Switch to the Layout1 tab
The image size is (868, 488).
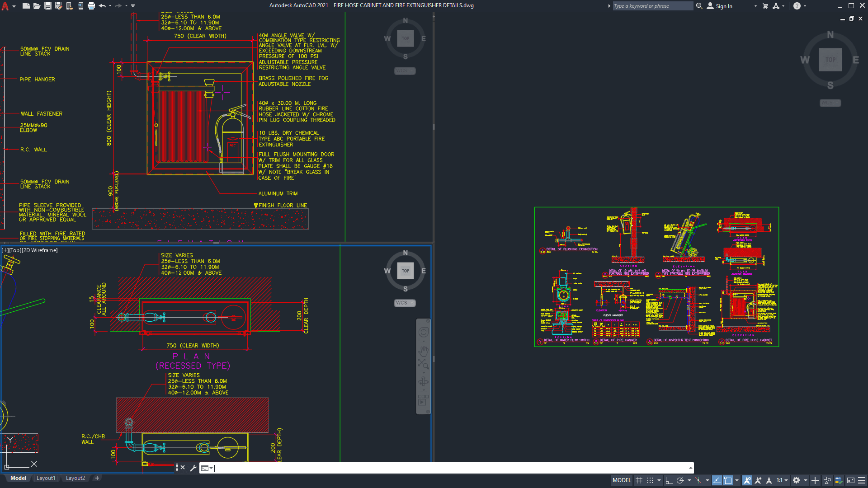click(x=46, y=478)
